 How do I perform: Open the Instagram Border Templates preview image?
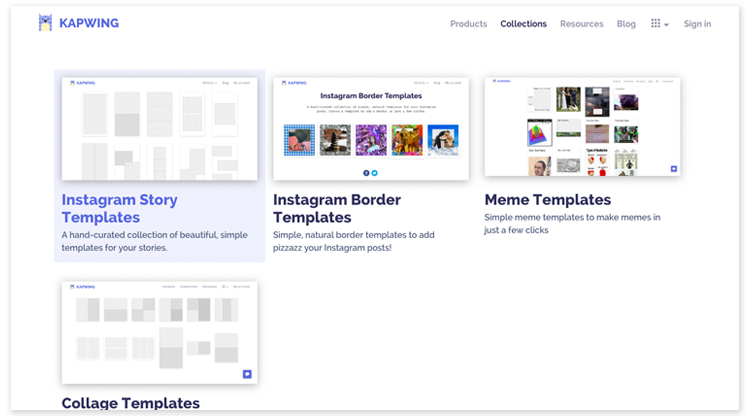(x=371, y=129)
